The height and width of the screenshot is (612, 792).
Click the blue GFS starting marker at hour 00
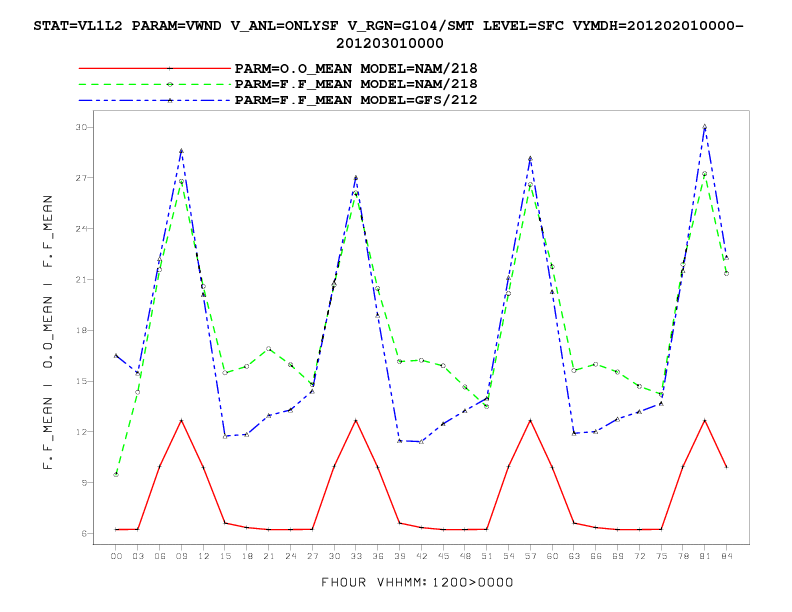coord(116,356)
